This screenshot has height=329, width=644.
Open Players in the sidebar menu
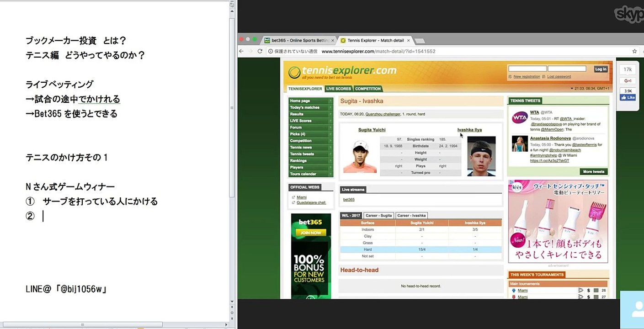click(x=310, y=167)
